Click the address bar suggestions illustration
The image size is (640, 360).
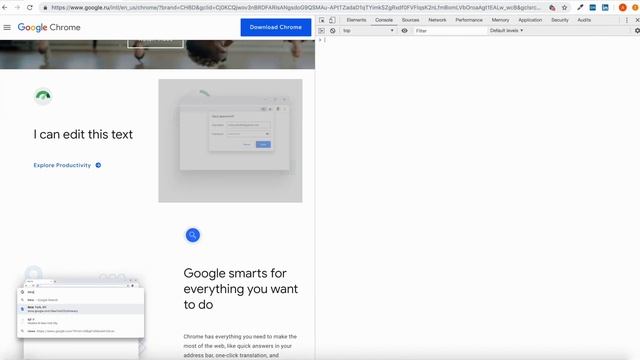point(81,312)
